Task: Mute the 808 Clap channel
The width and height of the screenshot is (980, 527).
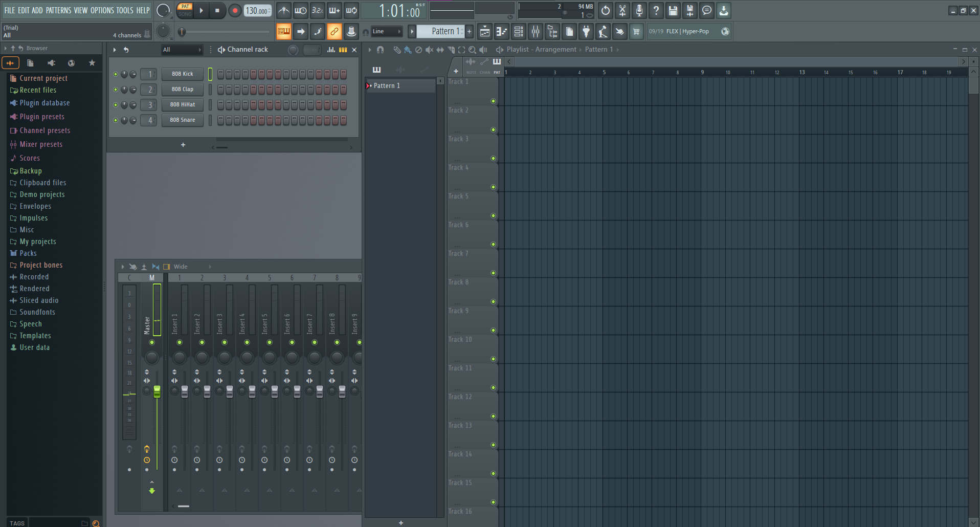Action: [116, 90]
